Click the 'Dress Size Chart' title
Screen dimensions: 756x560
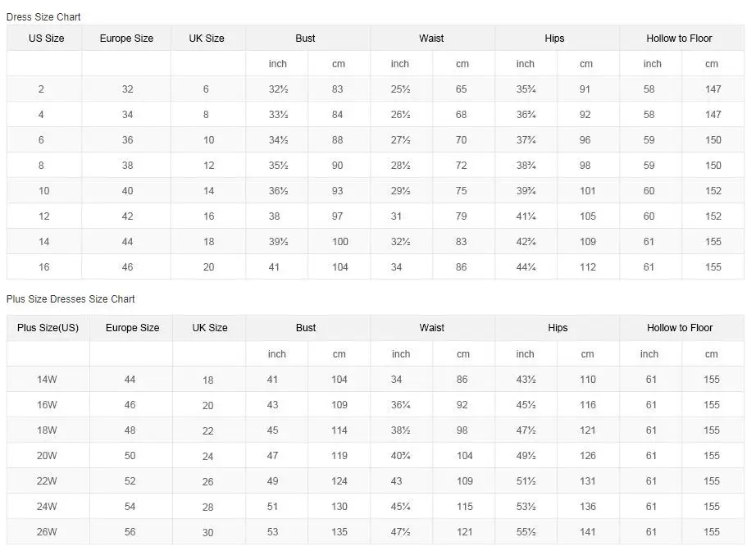point(43,16)
